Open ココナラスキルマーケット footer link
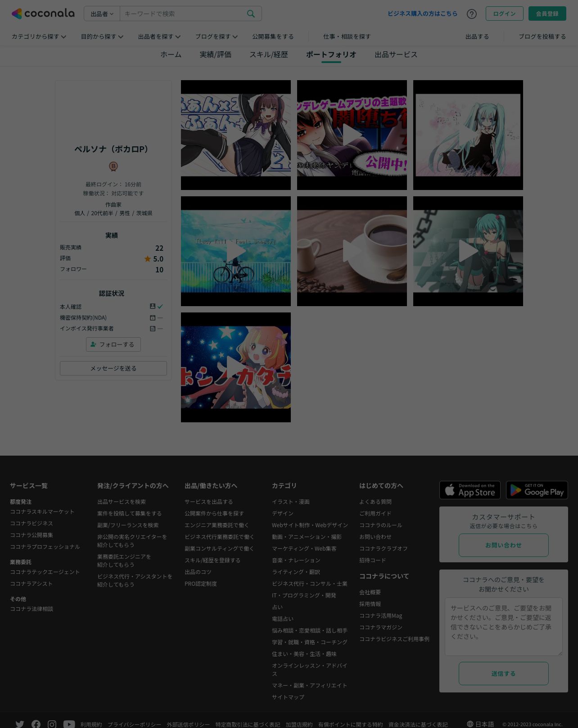Screen dimensions: 578x728 pos(42,512)
